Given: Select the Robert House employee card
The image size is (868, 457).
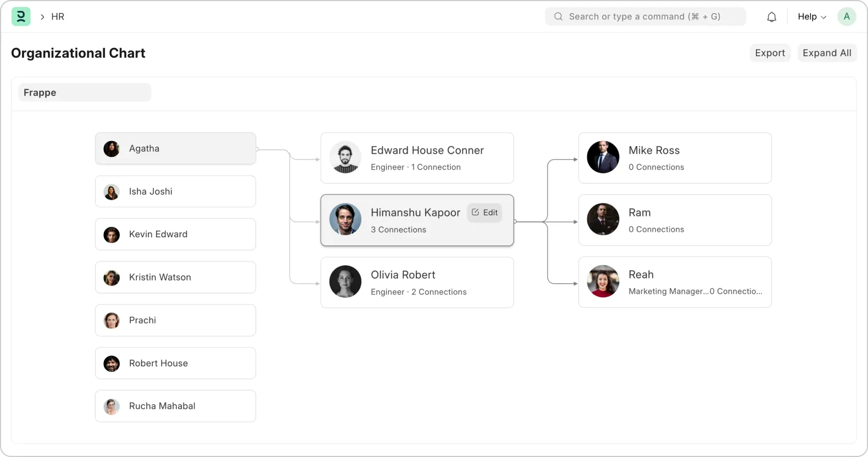Looking at the screenshot, I should [x=175, y=363].
